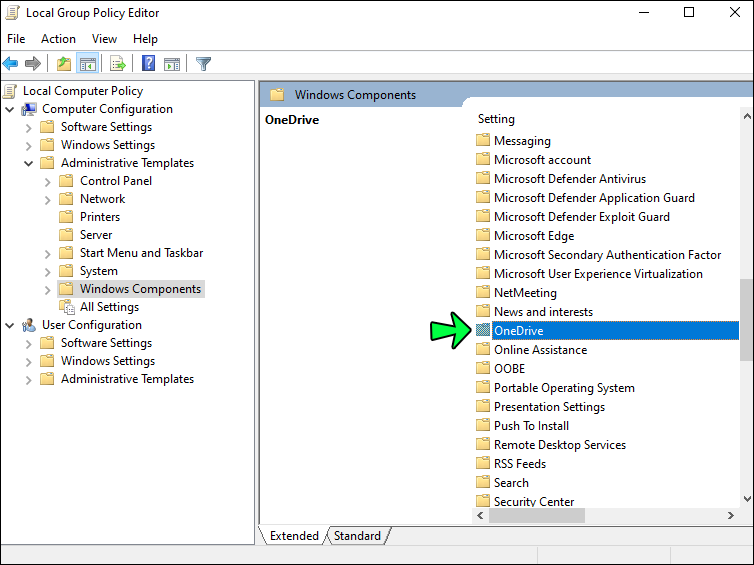Collapse the Computer Configuration node
The image size is (754, 565).
pos(10,110)
